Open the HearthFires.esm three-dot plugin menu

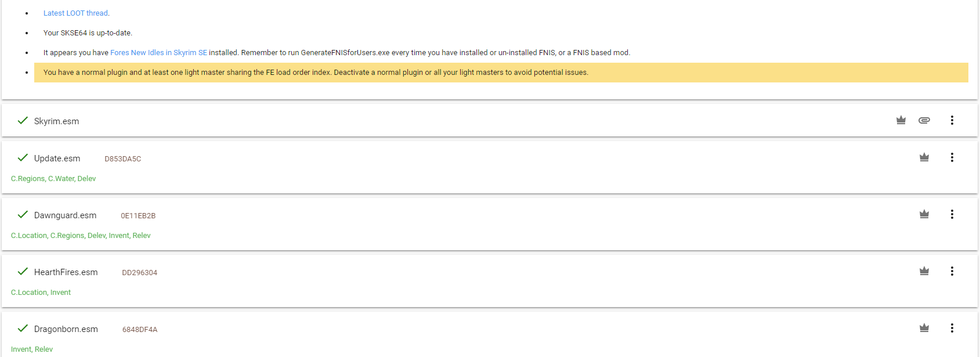[x=952, y=271]
